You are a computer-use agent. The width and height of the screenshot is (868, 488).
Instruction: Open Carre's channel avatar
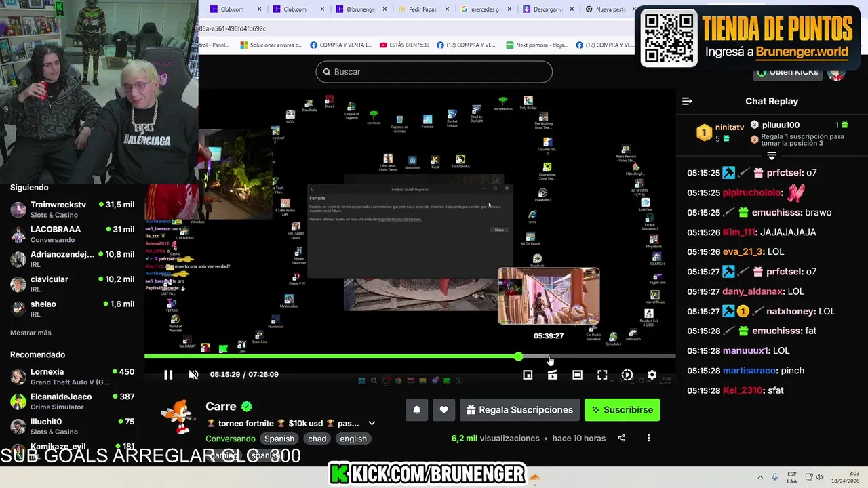(179, 417)
